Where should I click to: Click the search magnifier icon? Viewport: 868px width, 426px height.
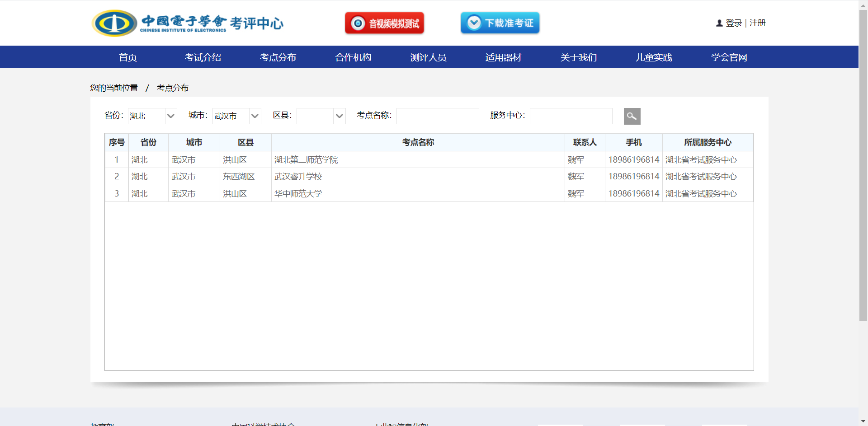632,116
